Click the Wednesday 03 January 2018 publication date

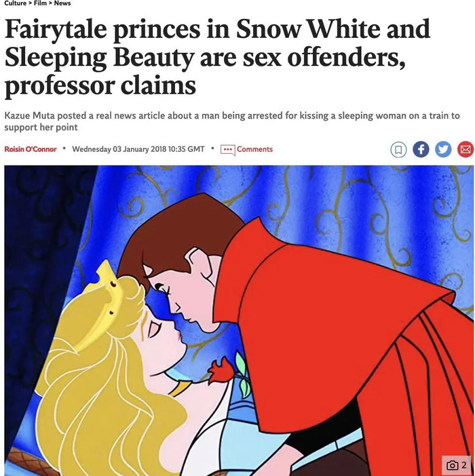tap(138, 149)
